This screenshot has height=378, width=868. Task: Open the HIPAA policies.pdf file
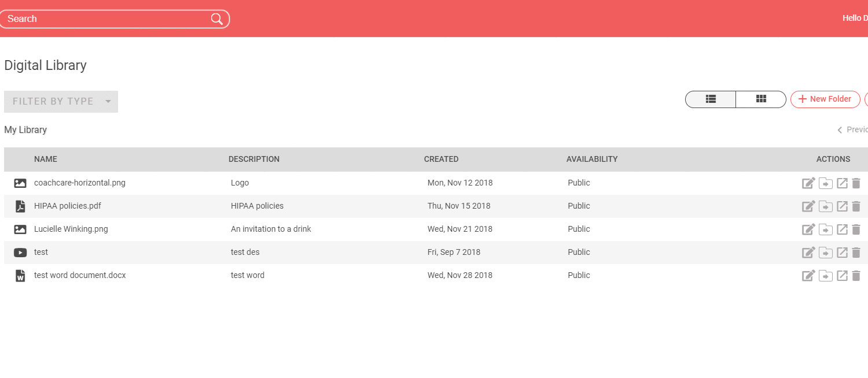tap(68, 206)
